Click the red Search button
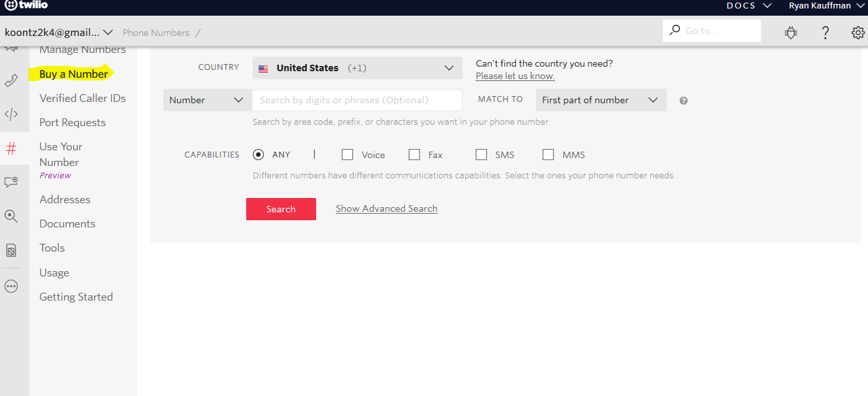868x396 pixels. [x=281, y=209]
